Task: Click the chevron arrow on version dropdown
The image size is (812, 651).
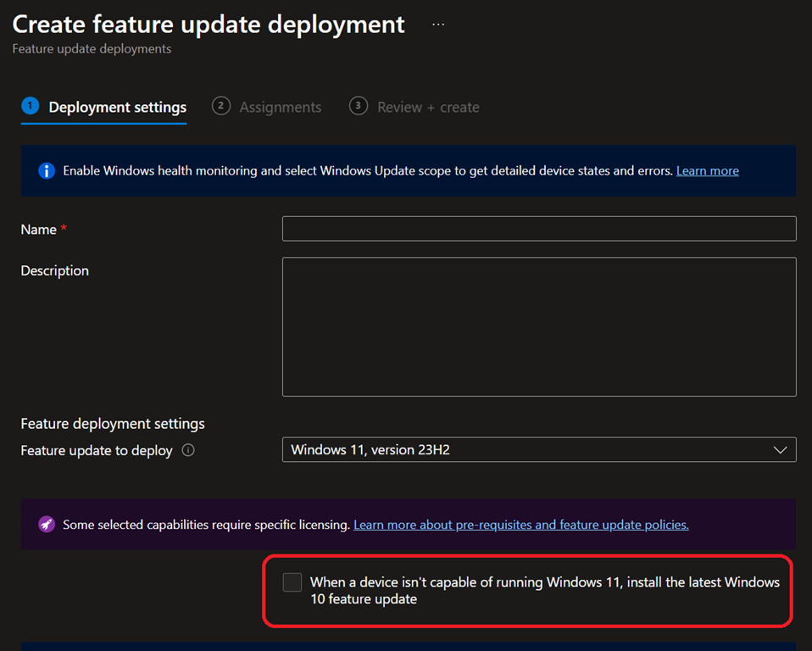Action: click(x=780, y=450)
